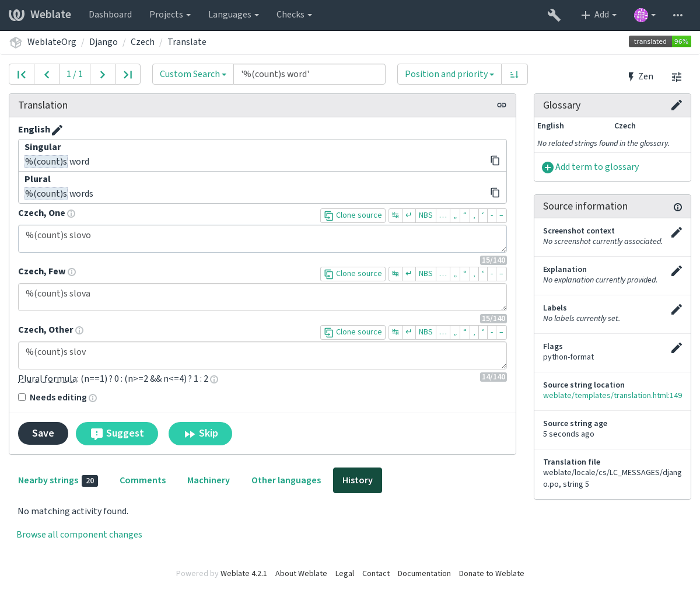Clone source for Czech, Other

pos(353,332)
